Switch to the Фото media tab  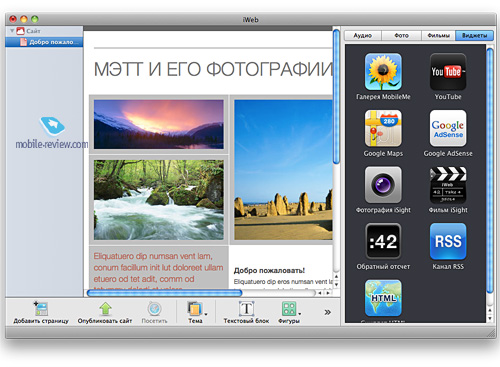[x=402, y=35]
